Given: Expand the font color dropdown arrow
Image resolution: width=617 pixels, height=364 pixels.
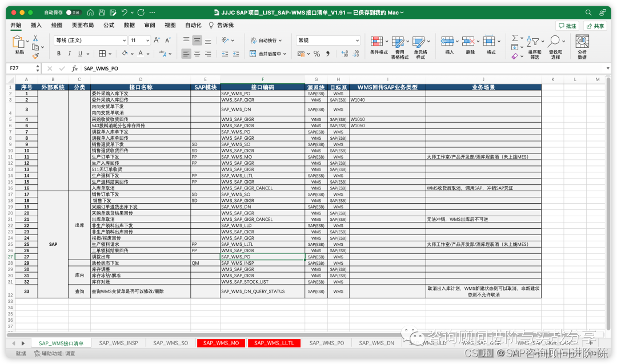Looking at the screenshot, I should [x=148, y=54].
